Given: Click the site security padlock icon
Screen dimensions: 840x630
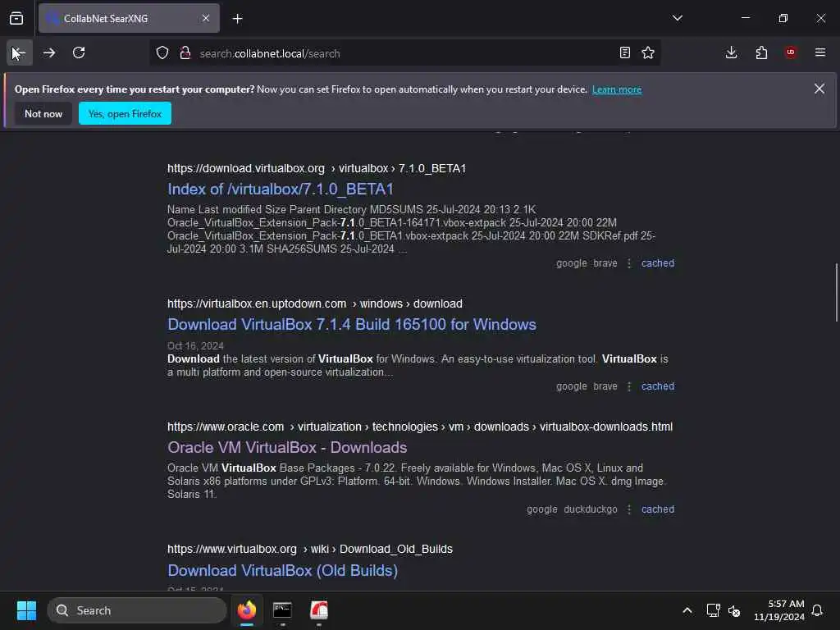Looking at the screenshot, I should [x=185, y=53].
